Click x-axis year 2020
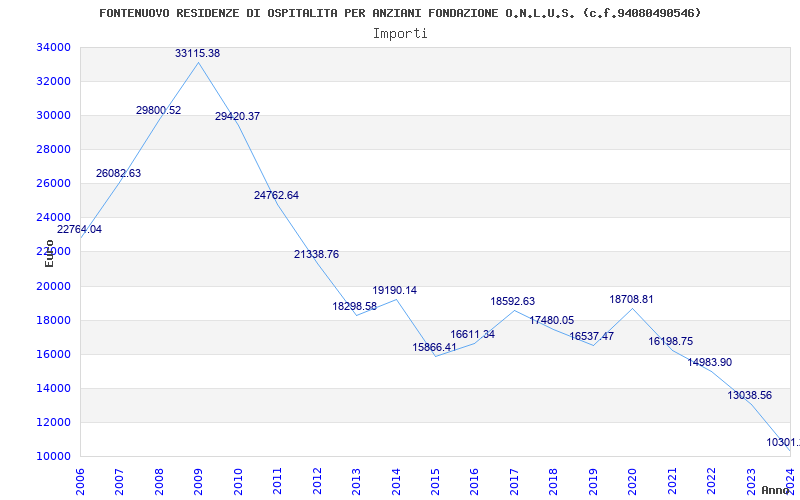 (x=633, y=481)
